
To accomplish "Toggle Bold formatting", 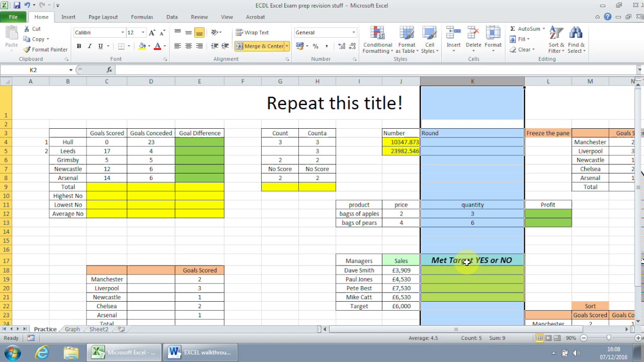I will click(78, 46).
